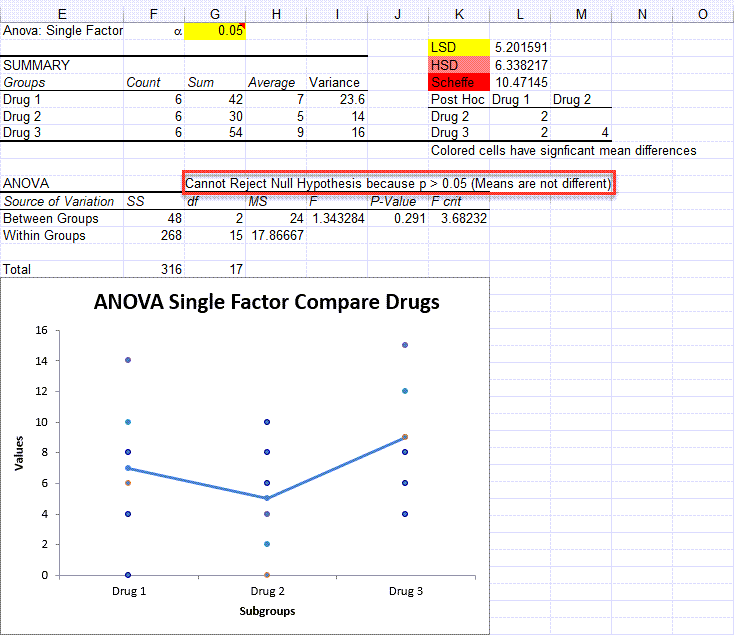Select column header E
Viewport: 734px width, 635px height.
[x=62, y=15]
